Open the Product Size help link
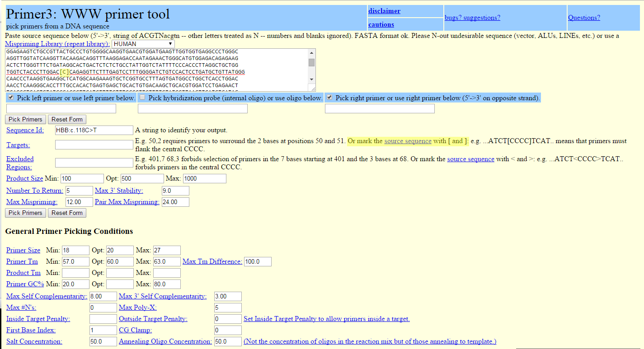Screen dimensions: 644x349 coord(25,178)
